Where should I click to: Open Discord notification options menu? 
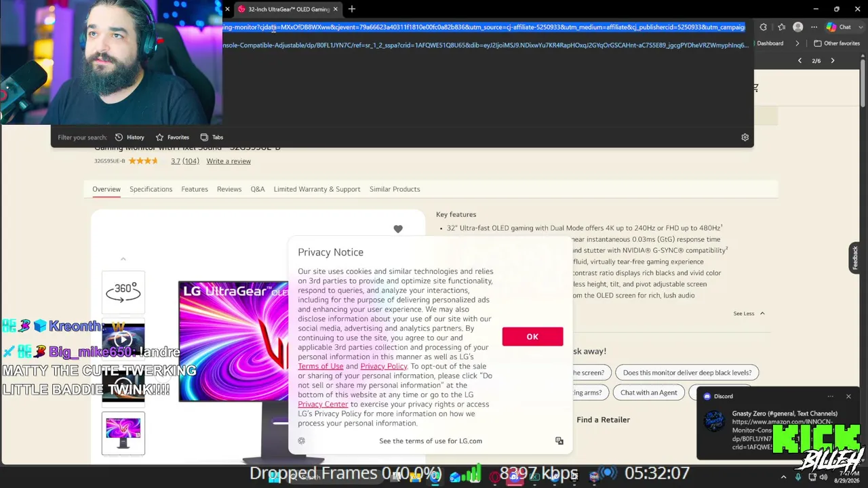[x=831, y=396]
